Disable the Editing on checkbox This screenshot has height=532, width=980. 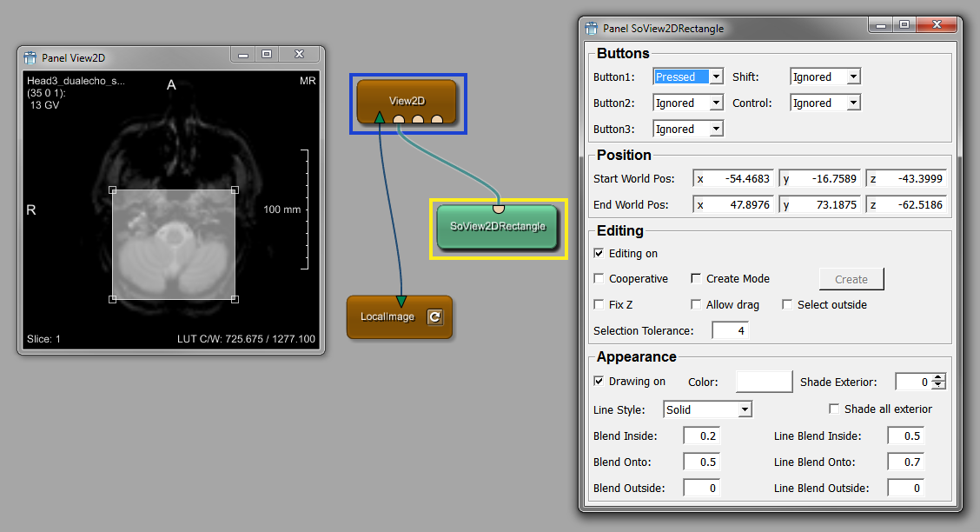pyautogui.click(x=599, y=254)
